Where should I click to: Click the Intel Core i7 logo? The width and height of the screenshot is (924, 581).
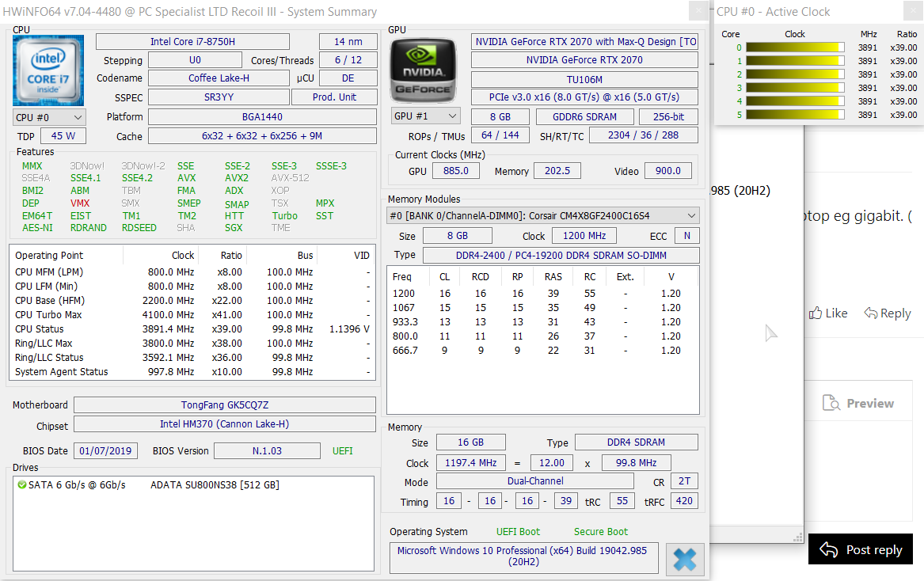[48, 70]
